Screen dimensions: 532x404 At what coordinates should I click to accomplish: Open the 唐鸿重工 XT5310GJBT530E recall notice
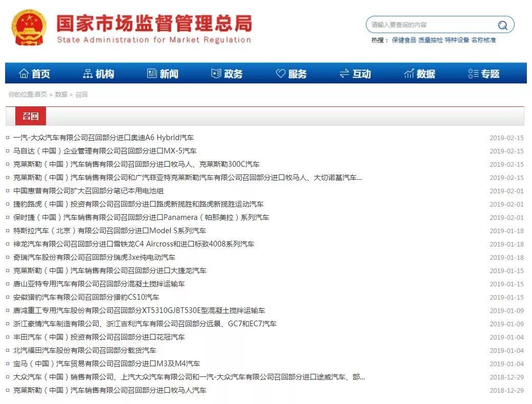click(x=139, y=310)
